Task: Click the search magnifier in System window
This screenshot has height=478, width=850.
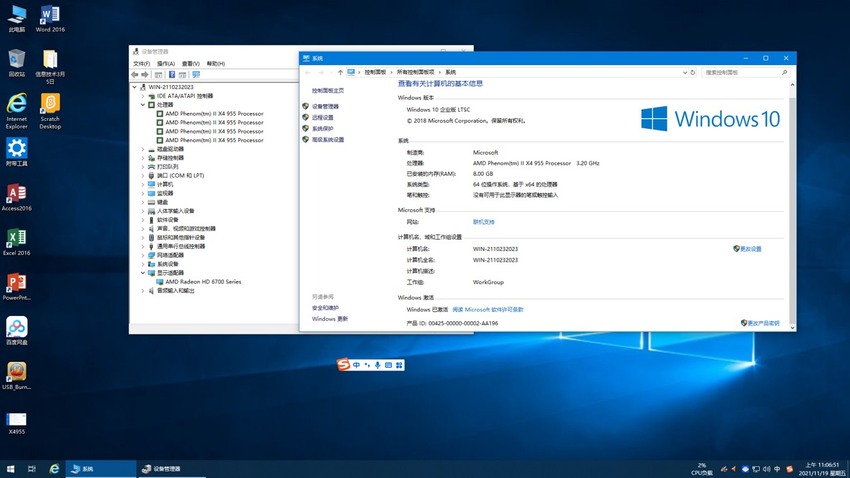Action: click(784, 72)
